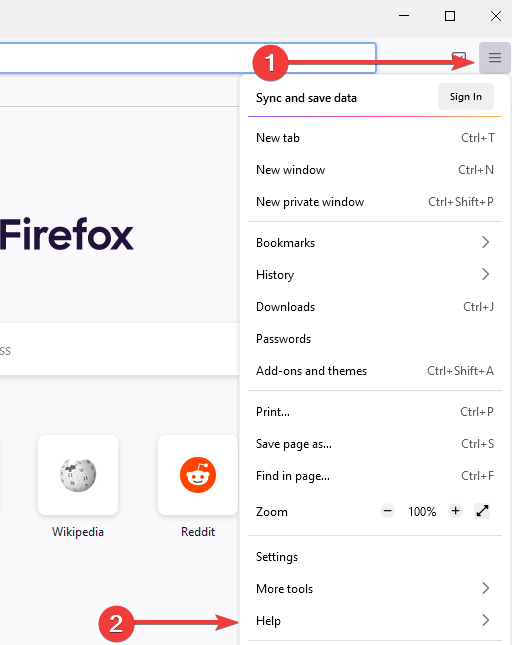Open the Reddit shortcut tile
512x645 pixels.
198,475
